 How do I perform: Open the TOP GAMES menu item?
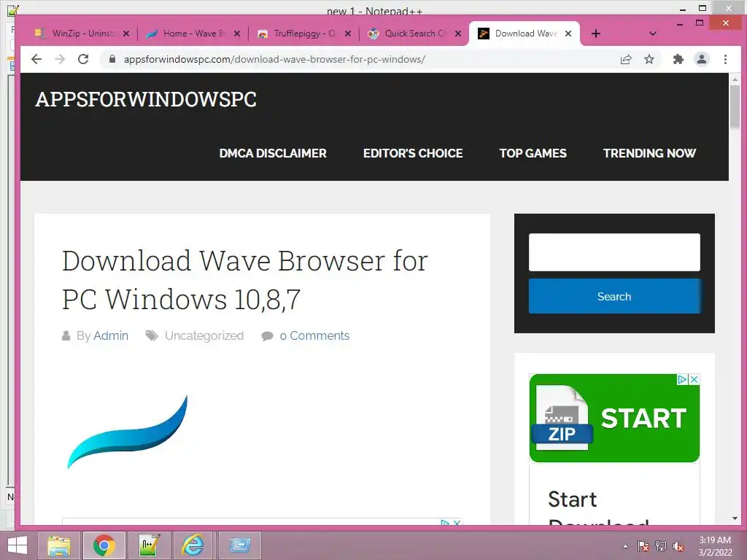533,153
